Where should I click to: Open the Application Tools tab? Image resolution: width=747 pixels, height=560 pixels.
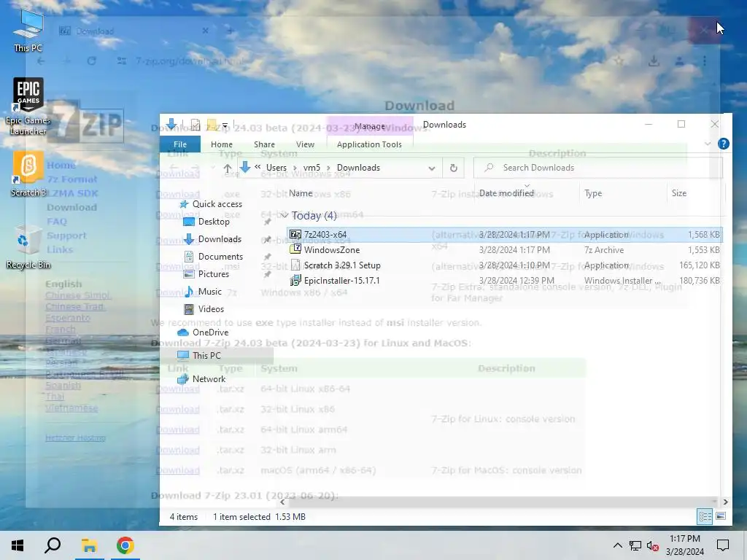(x=369, y=144)
